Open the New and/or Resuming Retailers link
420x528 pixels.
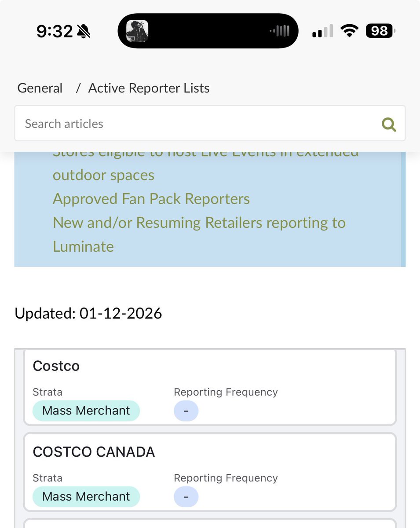pyautogui.click(x=199, y=223)
